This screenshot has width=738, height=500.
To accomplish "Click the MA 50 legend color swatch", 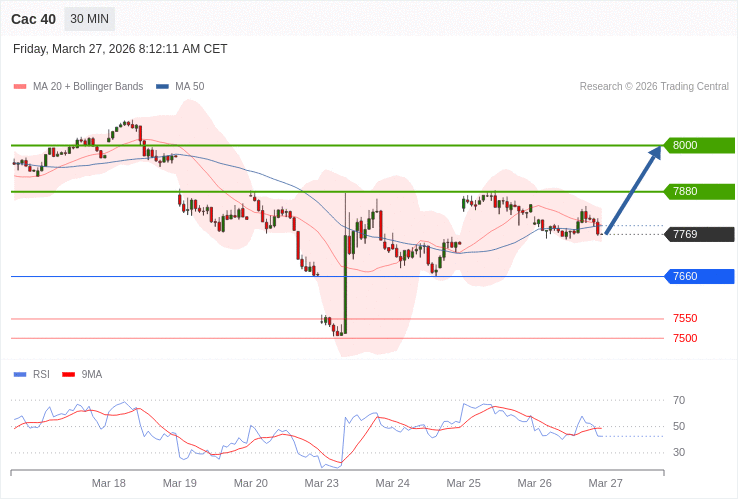I will coord(162,87).
